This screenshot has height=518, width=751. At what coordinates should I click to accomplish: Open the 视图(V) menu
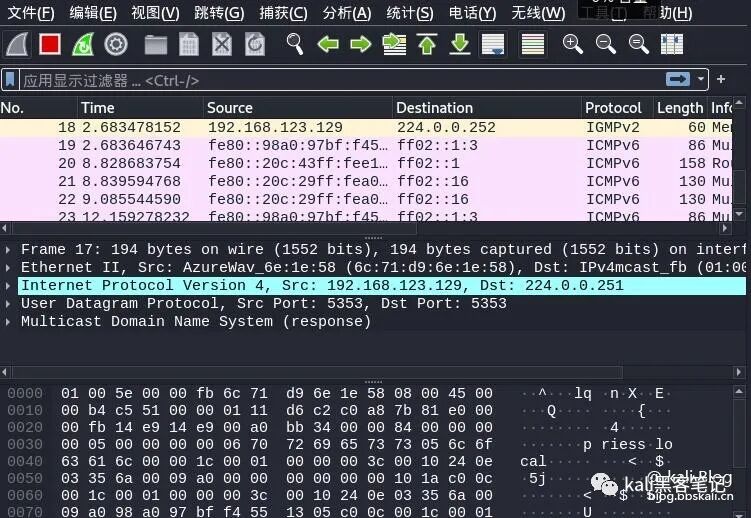click(155, 13)
